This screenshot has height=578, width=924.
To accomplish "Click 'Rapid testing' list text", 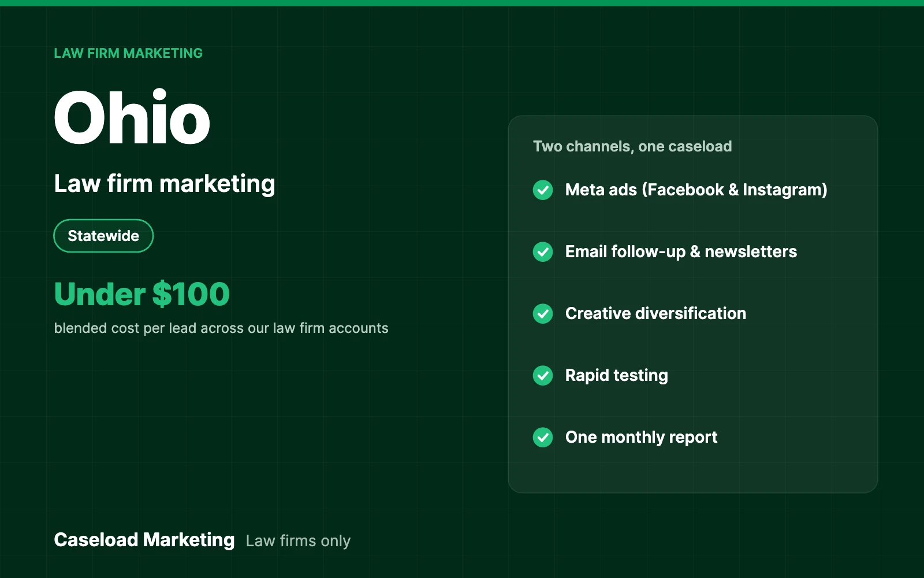I will pos(617,375).
